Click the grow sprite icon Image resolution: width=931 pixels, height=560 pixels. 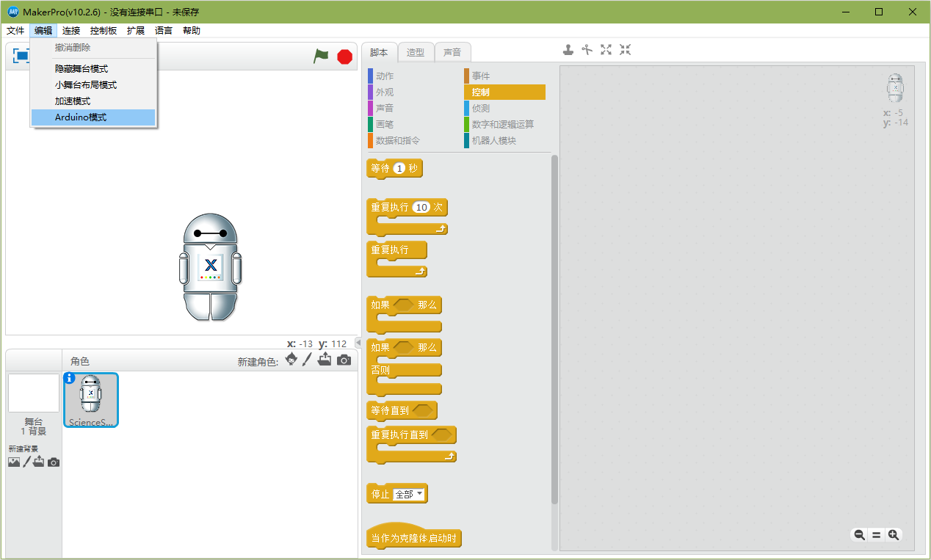click(x=605, y=49)
